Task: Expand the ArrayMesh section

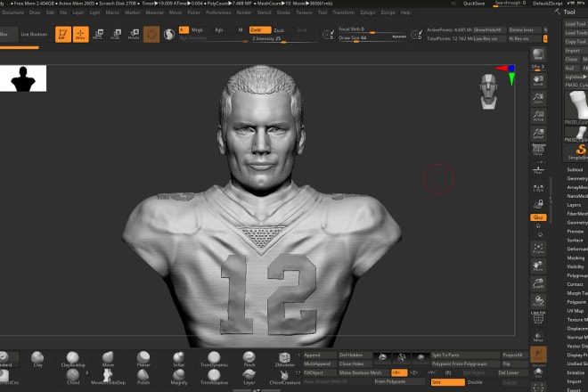Action: tap(576, 187)
